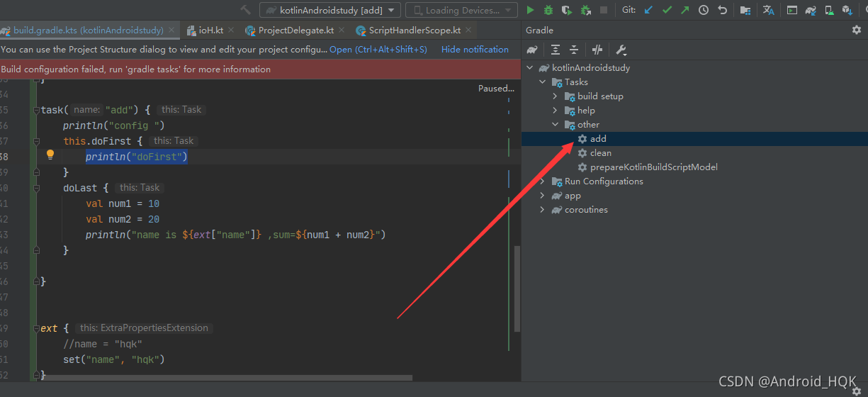Image resolution: width=868 pixels, height=397 pixels.
Task: Select prepareKotlinBuildScriptModel task
Action: tap(653, 167)
